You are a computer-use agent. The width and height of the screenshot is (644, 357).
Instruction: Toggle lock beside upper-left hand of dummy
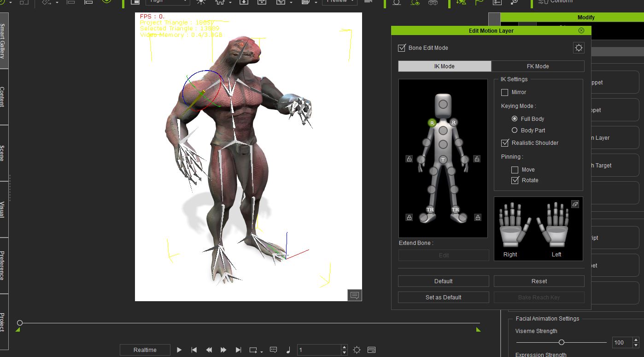coord(409,159)
